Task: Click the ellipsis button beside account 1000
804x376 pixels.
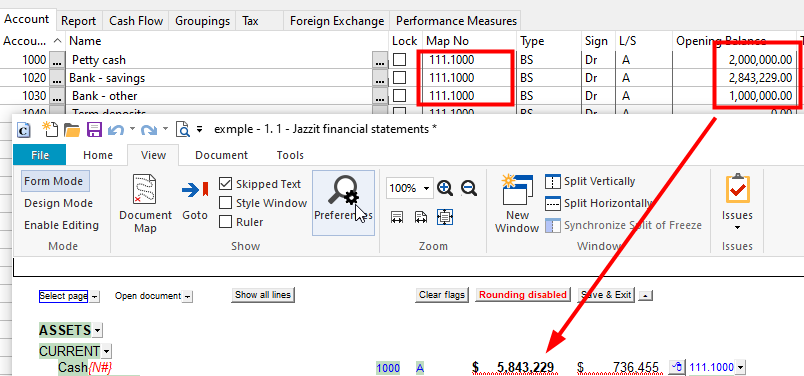Action: click(56, 60)
